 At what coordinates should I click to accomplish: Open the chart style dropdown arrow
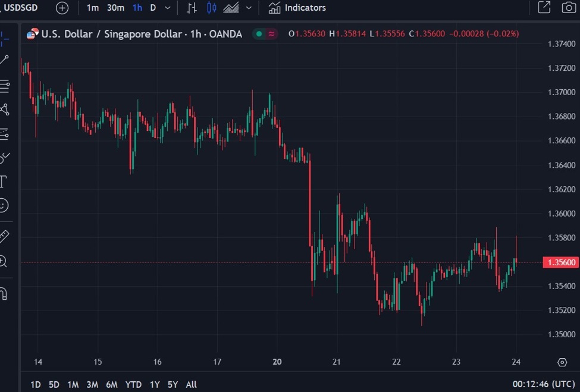[248, 8]
